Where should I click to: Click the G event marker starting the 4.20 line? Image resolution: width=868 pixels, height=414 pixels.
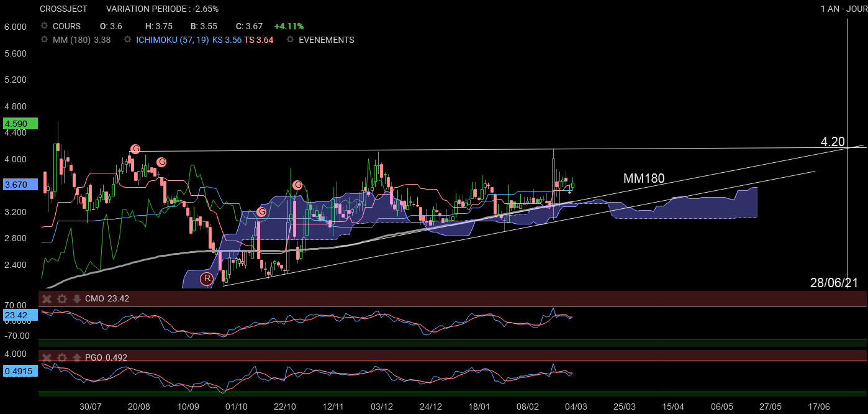pos(135,149)
